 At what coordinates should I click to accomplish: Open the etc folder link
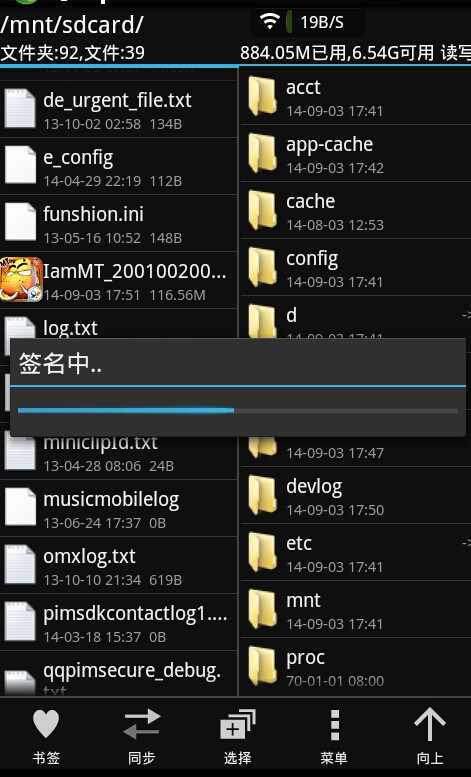[355, 553]
